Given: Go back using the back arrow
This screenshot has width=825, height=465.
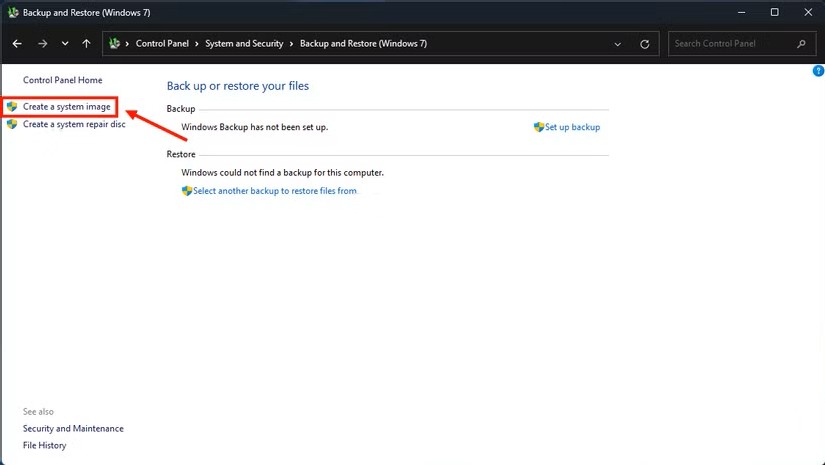Looking at the screenshot, I should tap(17, 44).
